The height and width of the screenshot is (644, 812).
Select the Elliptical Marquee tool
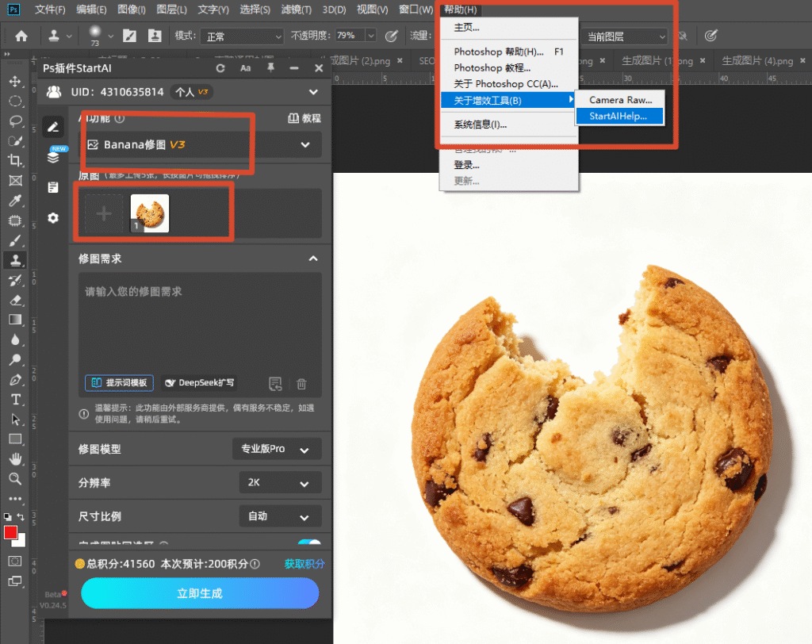pyautogui.click(x=15, y=101)
